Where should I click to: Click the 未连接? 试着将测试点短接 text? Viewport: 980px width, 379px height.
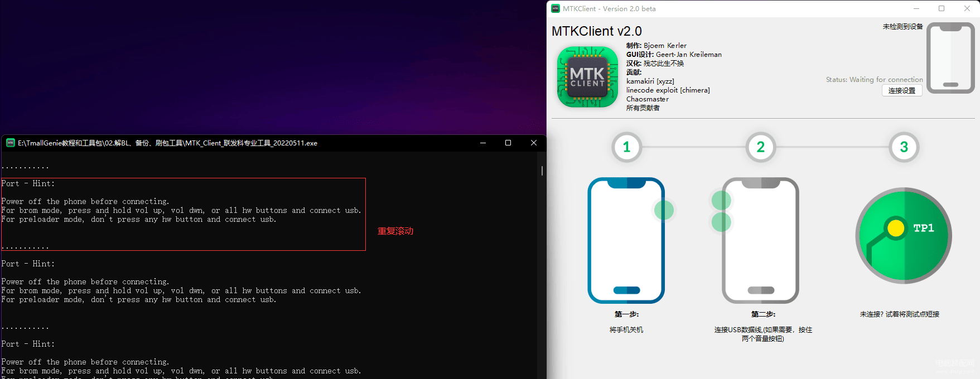pyautogui.click(x=900, y=314)
